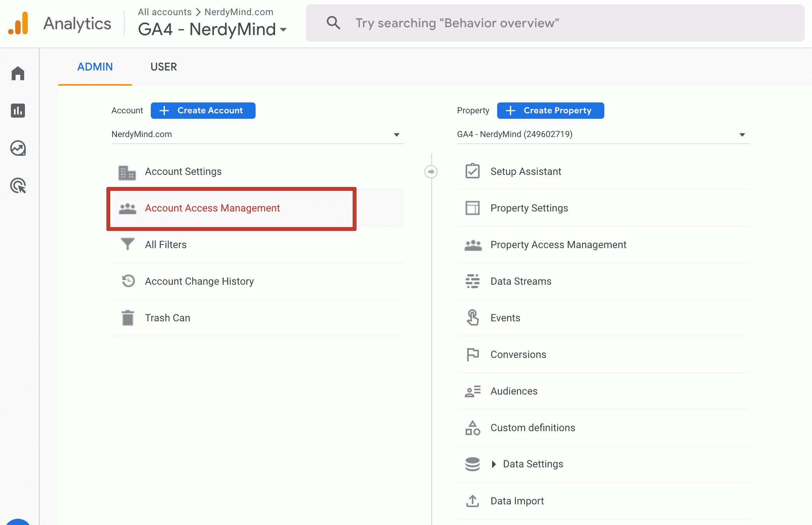
Task: Click the Create Account button
Action: tap(203, 111)
